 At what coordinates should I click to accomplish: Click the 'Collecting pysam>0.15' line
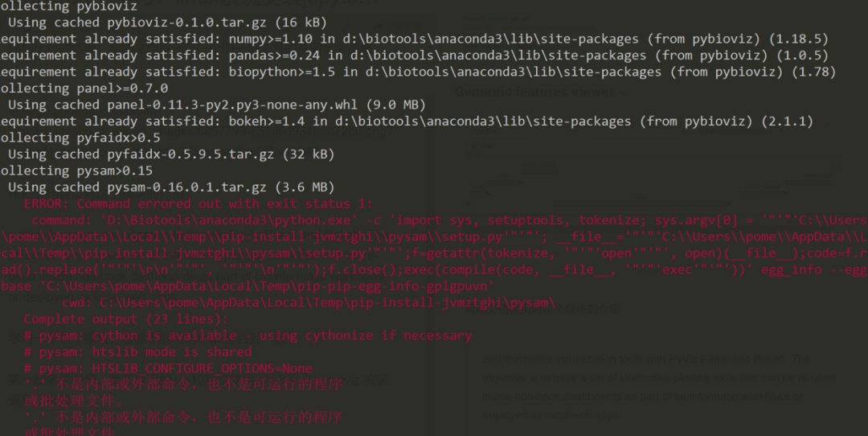pyautogui.click(x=76, y=171)
